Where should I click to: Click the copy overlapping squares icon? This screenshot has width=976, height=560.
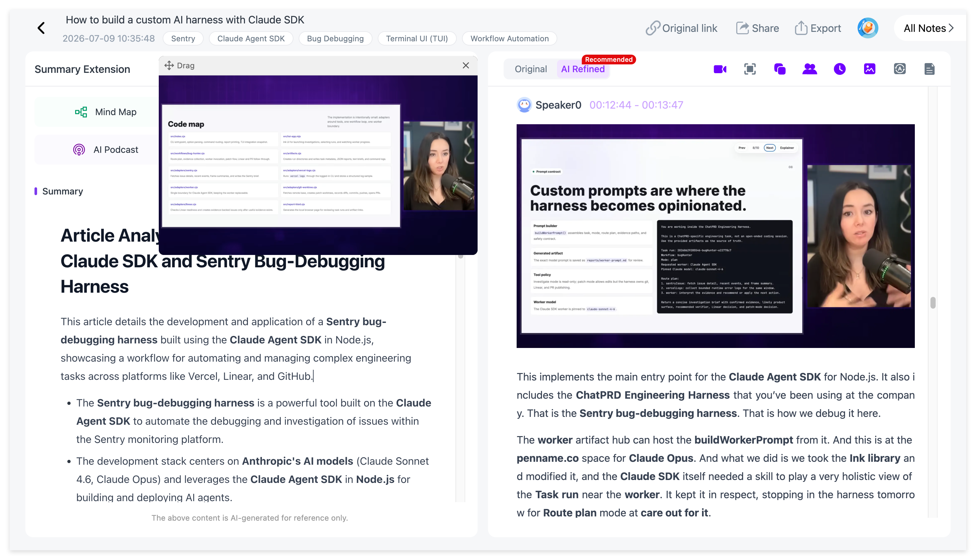point(780,69)
